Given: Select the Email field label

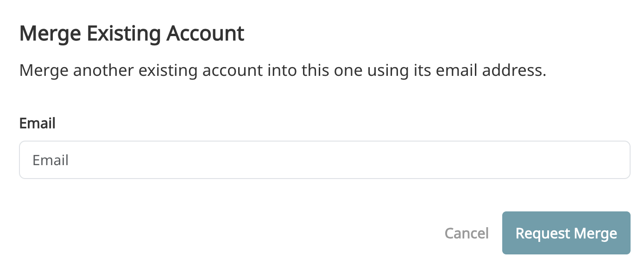Looking at the screenshot, I should coord(38,124).
